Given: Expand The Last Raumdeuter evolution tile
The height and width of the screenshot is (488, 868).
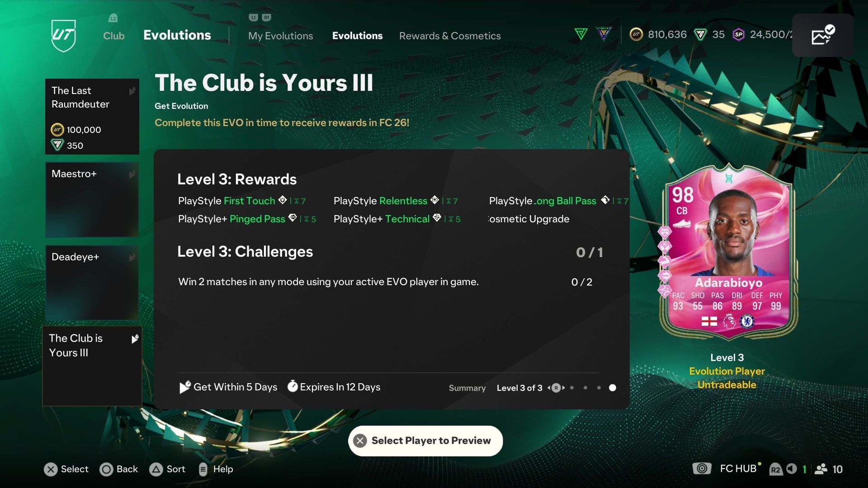Looking at the screenshot, I should 92,117.
